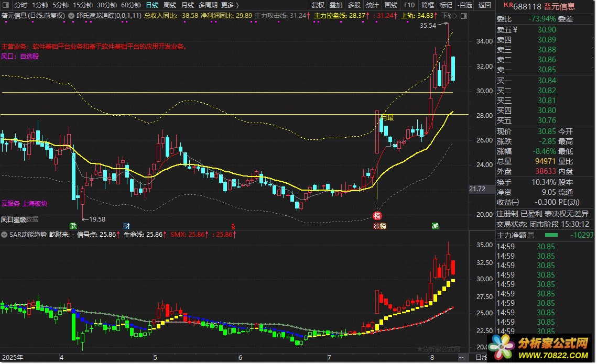The width and height of the screenshot is (597, 364).
Task: Open the 多周期 multi-period view
Action: [208, 5]
